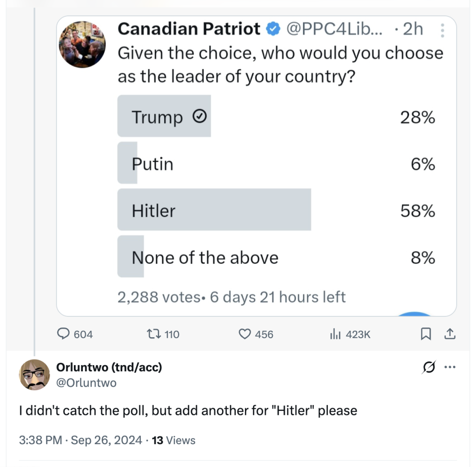This screenshot has height=467, width=476.
Task: Open Orluntwo's avatar image
Action: click(x=34, y=374)
